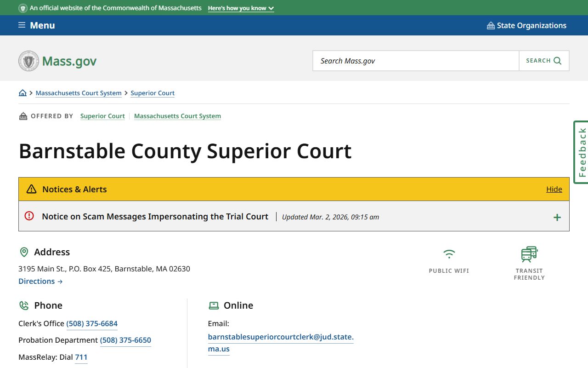Click the State Organizations building icon
Viewport: 588px width, 368px height.
pyautogui.click(x=491, y=25)
